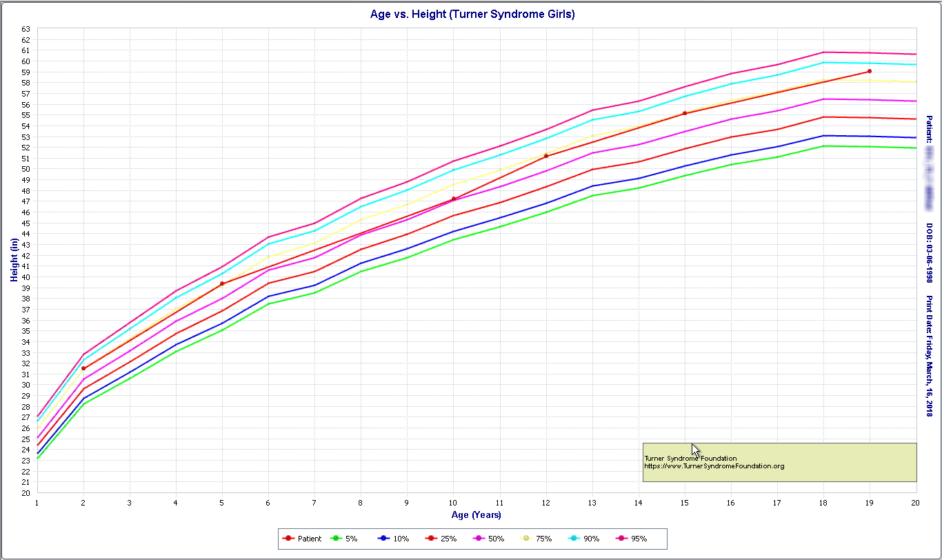Click the patient data point at age 15

coord(685,113)
